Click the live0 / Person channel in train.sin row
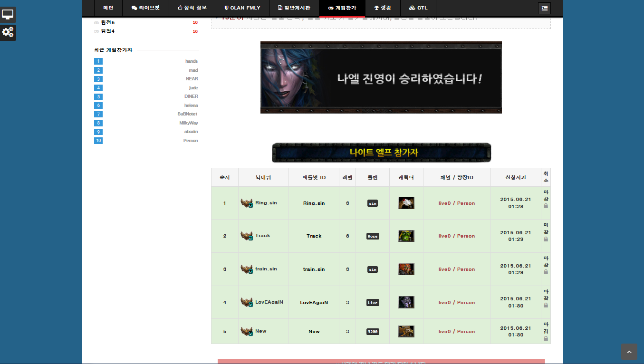The width and height of the screenshot is (644, 364). (x=457, y=269)
